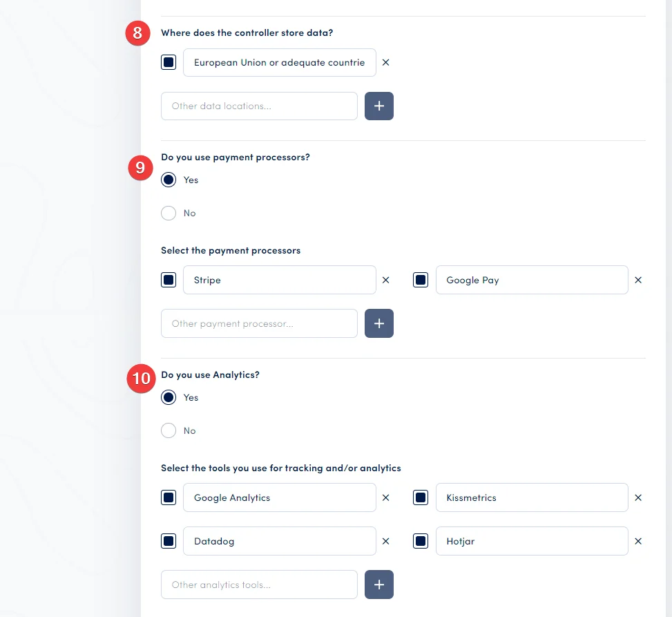672x617 pixels.
Task: Remove Kissmetrics from analytics tools
Action: (x=637, y=497)
